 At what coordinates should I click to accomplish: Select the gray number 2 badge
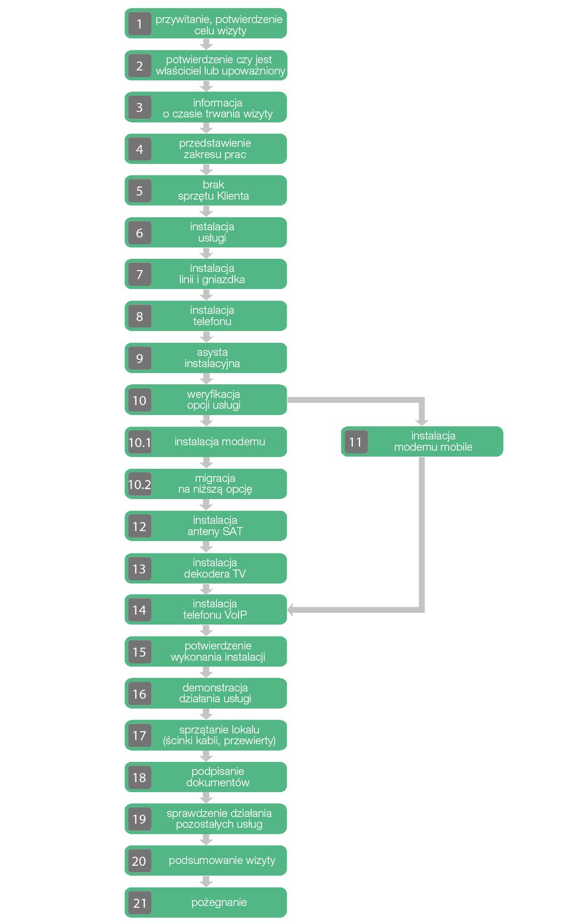(x=140, y=66)
